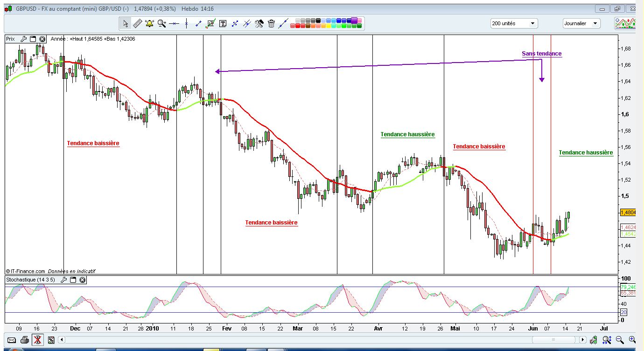The width and height of the screenshot is (644, 351).
Task: Print the current chart
Action: (25, 340)
